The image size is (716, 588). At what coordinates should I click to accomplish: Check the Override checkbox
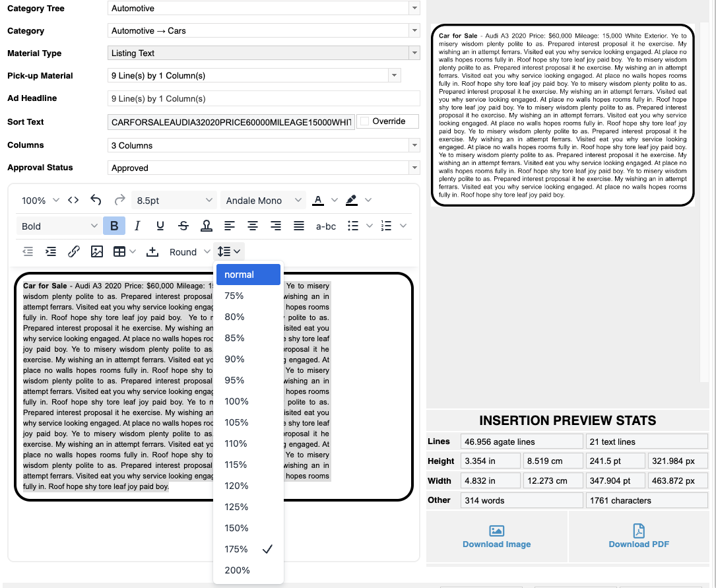[364, 121]
